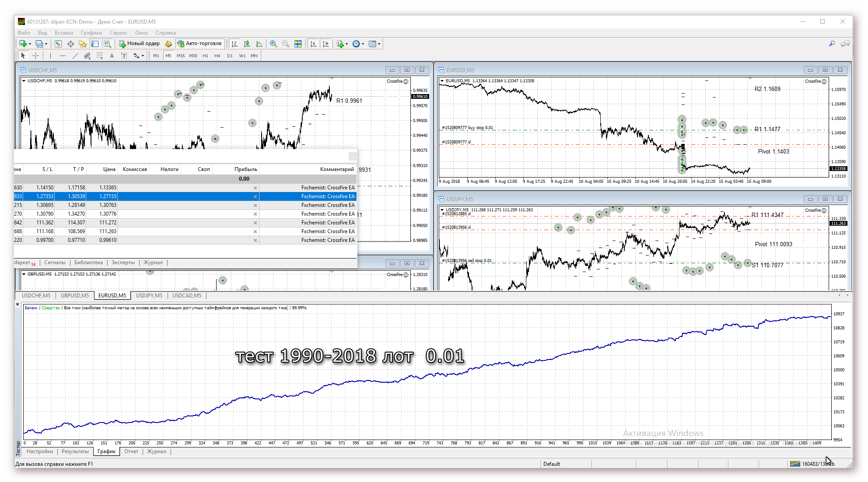Toggle chart shift from right edge
This screenshot has height=482, width=868.
[x=325, y=44]
